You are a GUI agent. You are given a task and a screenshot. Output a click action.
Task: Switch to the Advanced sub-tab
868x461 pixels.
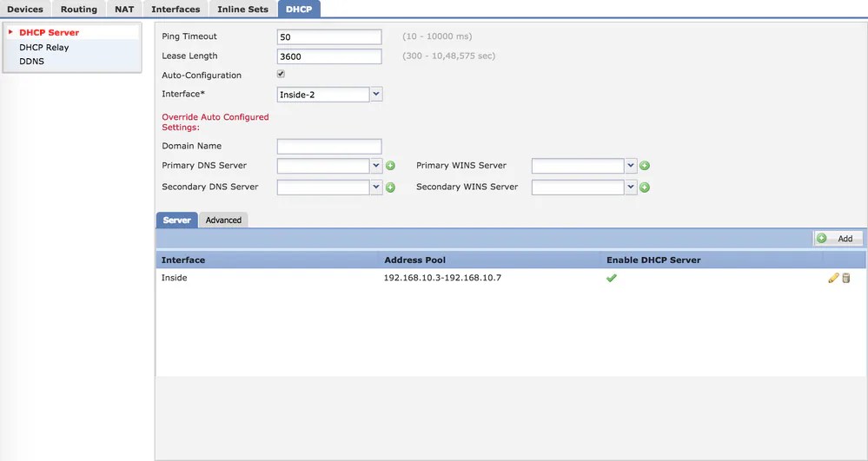coord(223,221)
